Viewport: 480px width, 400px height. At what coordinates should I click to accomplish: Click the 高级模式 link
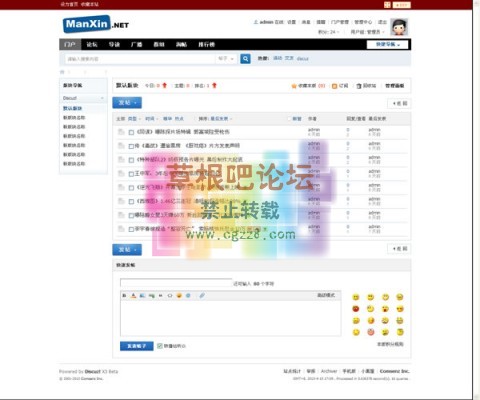point(326,295)
